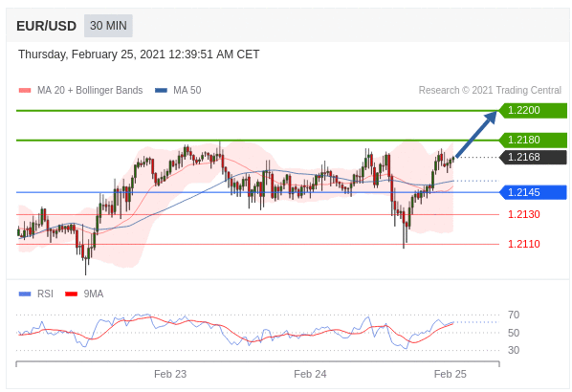Image resolution: width=572 pixels, height=392 pixels.
Task: Click the 30 MIN timeframe badge
Action: [108, 26]
